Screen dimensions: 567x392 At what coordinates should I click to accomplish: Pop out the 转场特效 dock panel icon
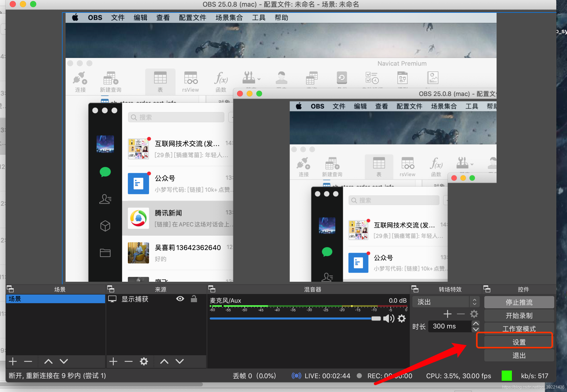click(x=415, y=289)
